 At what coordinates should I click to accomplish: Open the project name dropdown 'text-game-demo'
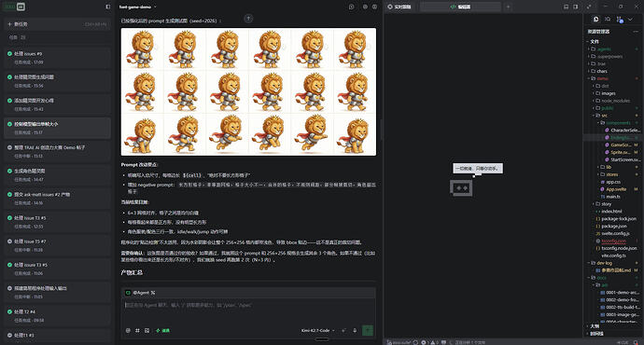point(137,7)
